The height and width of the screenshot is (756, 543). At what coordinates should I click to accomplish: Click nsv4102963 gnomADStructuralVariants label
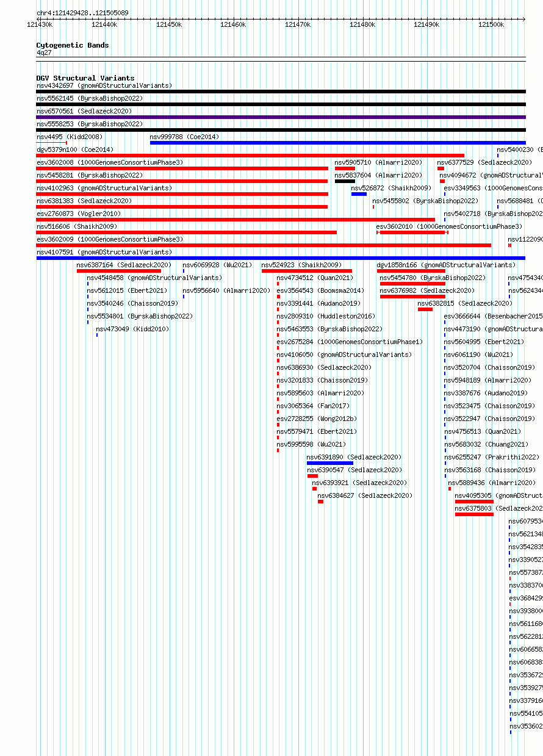[x=104, y=188]
